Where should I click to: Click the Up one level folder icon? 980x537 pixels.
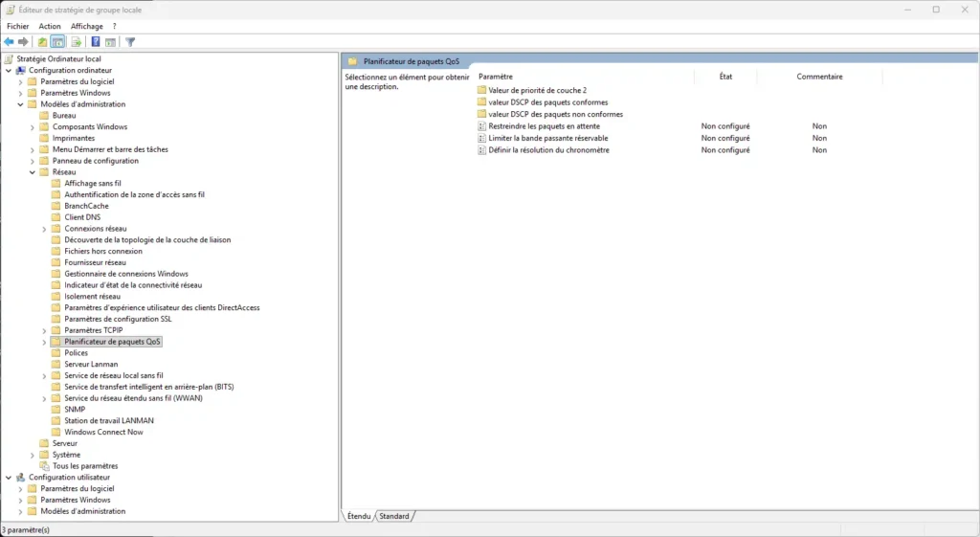(x=42, y=42)
